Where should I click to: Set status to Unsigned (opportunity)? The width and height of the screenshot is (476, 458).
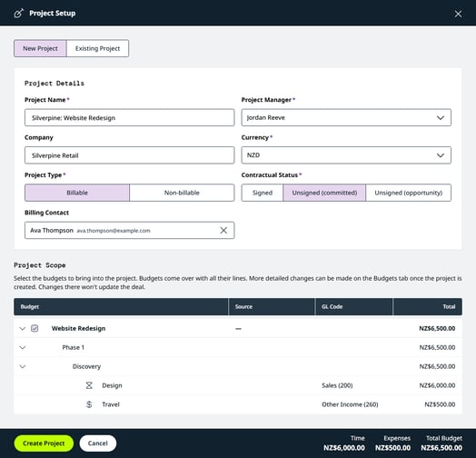[x=408, y=193]
